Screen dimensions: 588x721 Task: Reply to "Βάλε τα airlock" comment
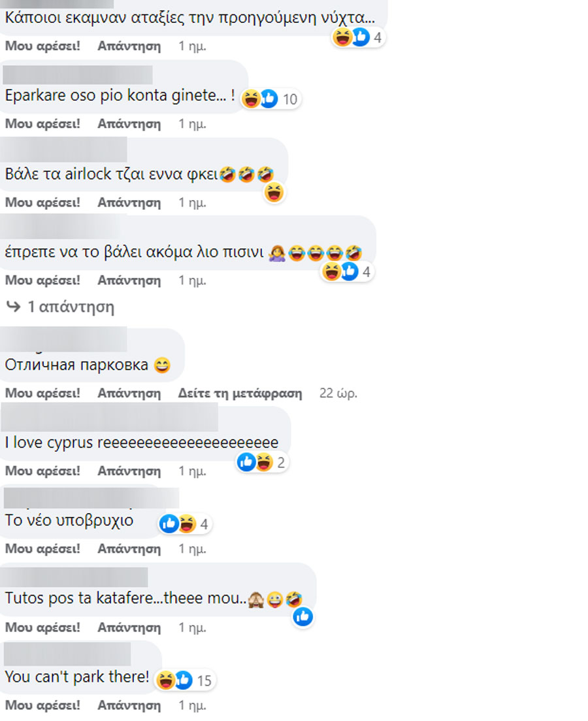[129, 203]
